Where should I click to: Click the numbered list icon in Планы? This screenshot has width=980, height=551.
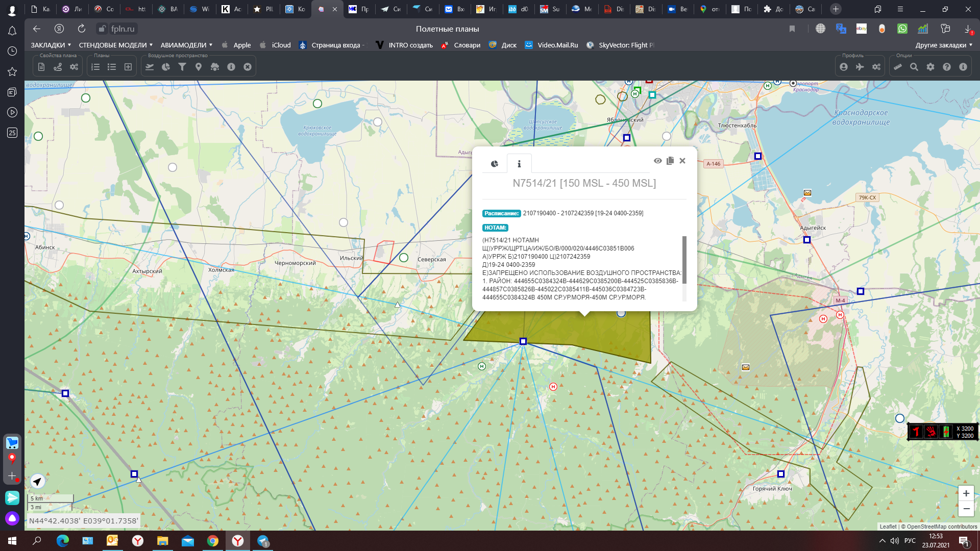coord(95,67)
